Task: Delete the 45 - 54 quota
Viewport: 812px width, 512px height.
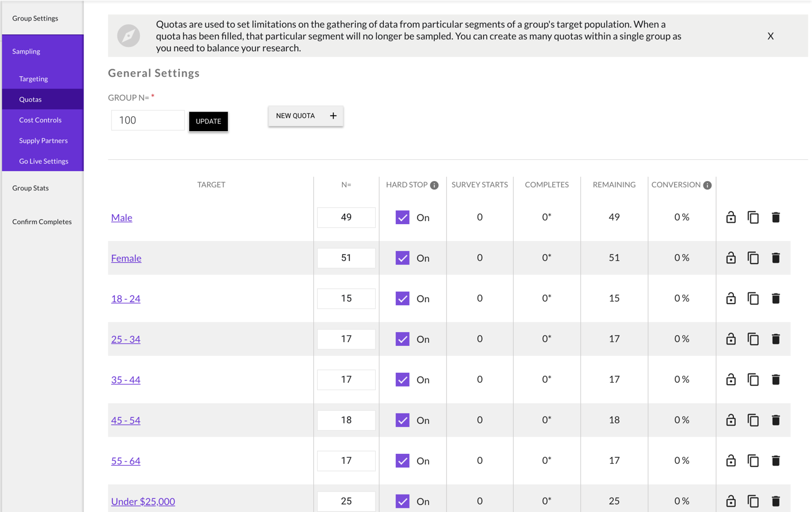Action: tap(776, 420)
